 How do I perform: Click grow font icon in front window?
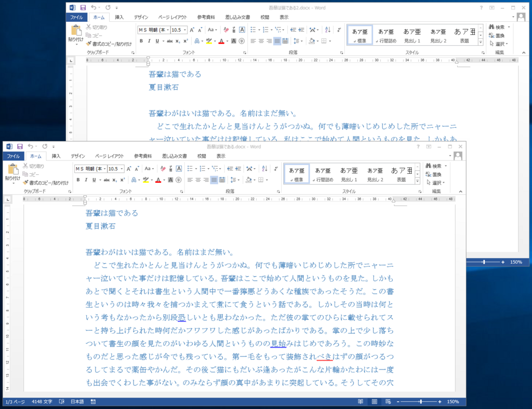click(129, 169)
